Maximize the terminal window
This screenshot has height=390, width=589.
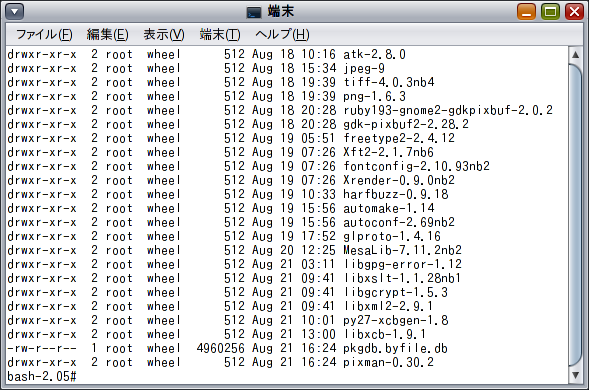pos(550,12)
